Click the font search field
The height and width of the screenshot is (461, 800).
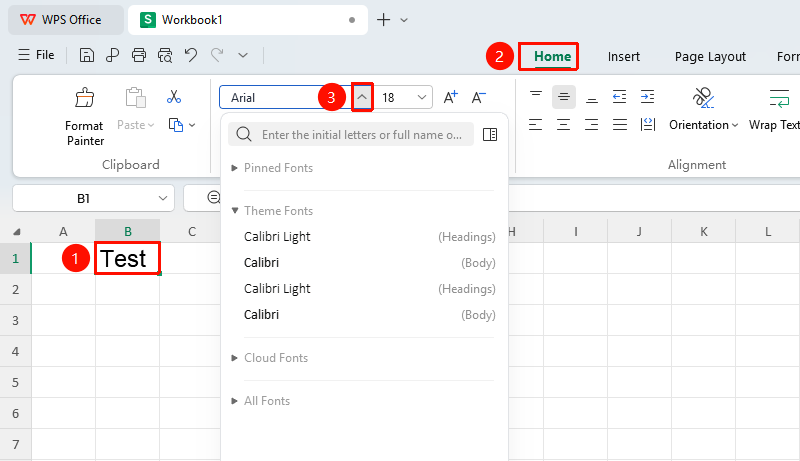pos(351,134)
